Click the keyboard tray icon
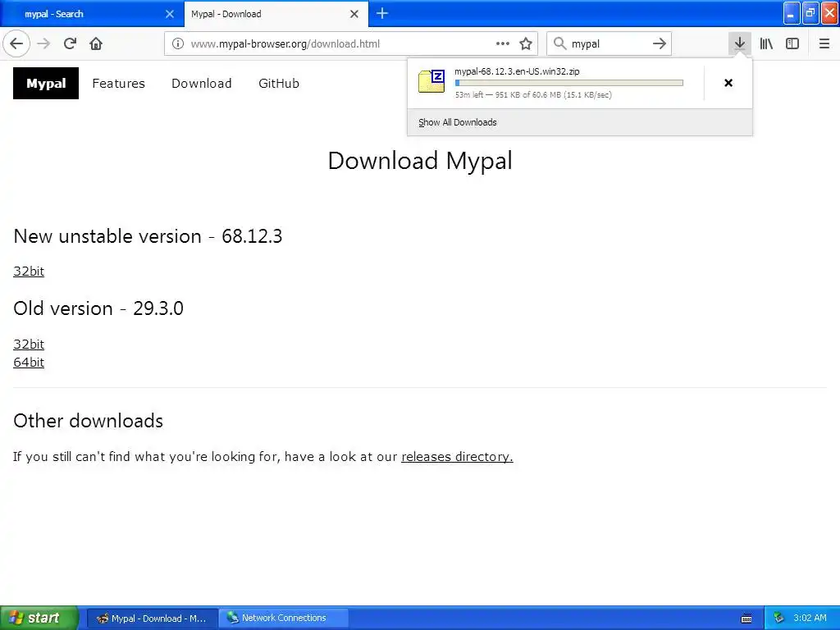The width and height of the screenshot is (840, 630). click(x=746, y=619)
